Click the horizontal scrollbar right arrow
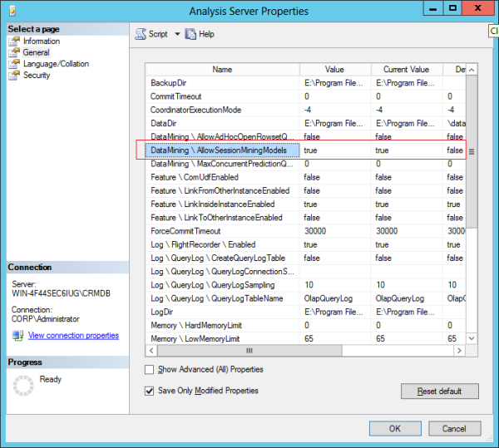The width and height of the screenshot is (499, 448). (x=459, y=351)
